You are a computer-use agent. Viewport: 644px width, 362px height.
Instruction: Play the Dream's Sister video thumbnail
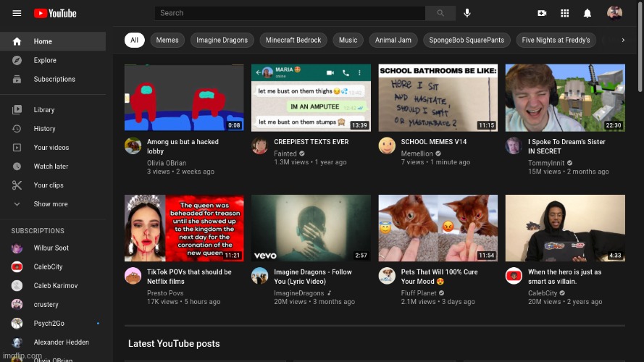(565, 98)
